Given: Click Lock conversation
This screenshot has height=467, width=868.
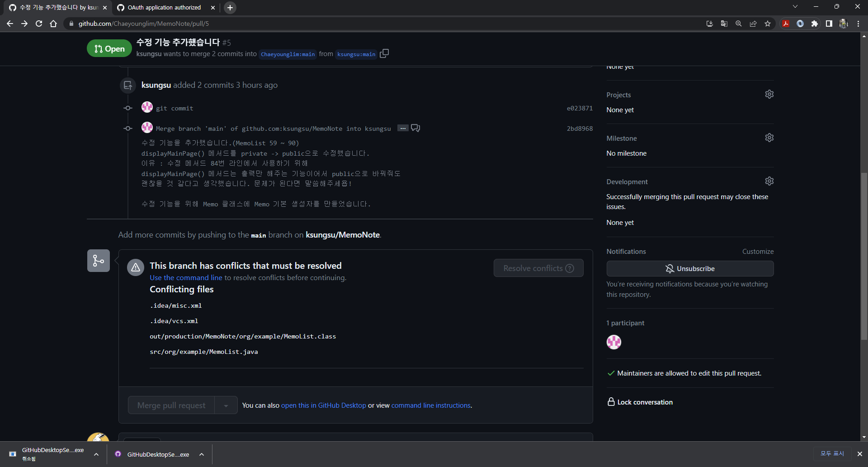Looking at the screenshot, I should click(x=640, y=402).
